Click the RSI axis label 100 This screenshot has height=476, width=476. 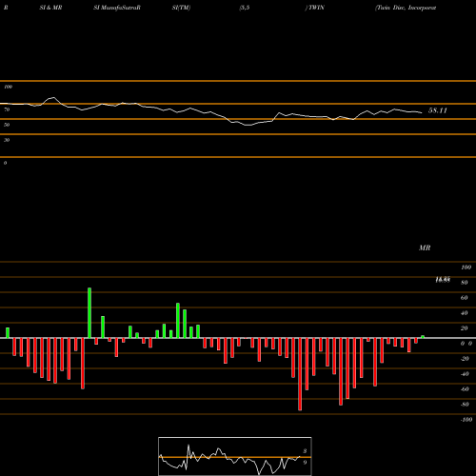pos(8,87)
